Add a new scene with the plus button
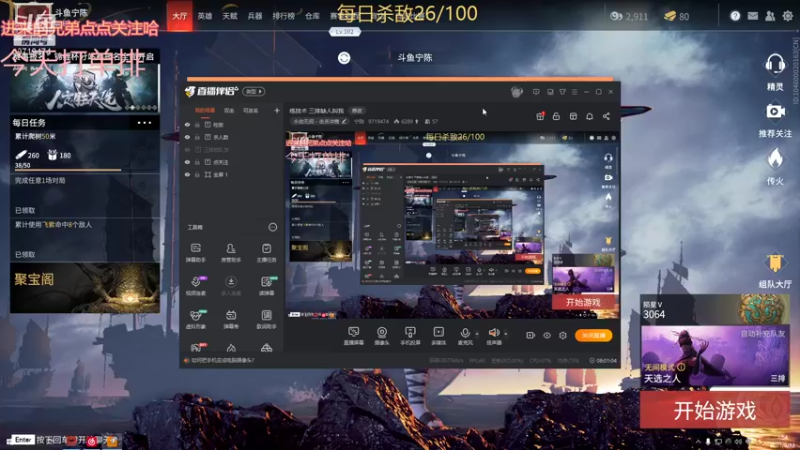Image resolution: width=800 pixels, height=450 pixels. (x=277, y=110)
